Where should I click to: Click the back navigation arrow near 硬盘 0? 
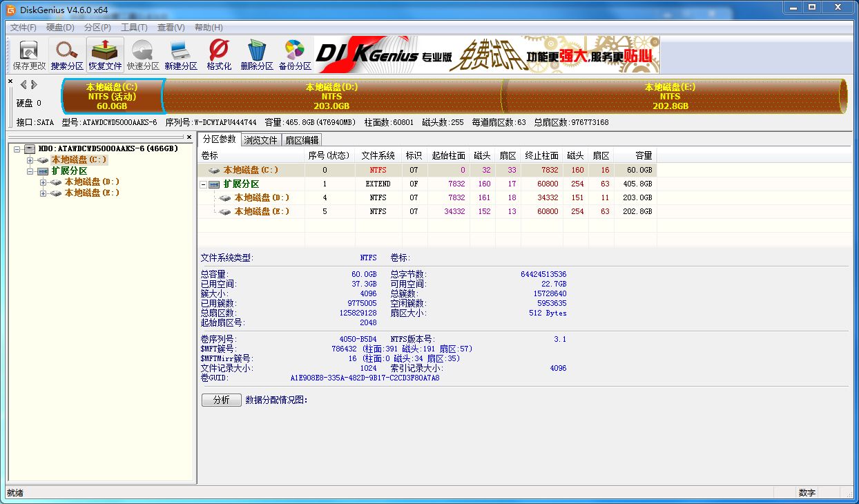coord(23,85)
